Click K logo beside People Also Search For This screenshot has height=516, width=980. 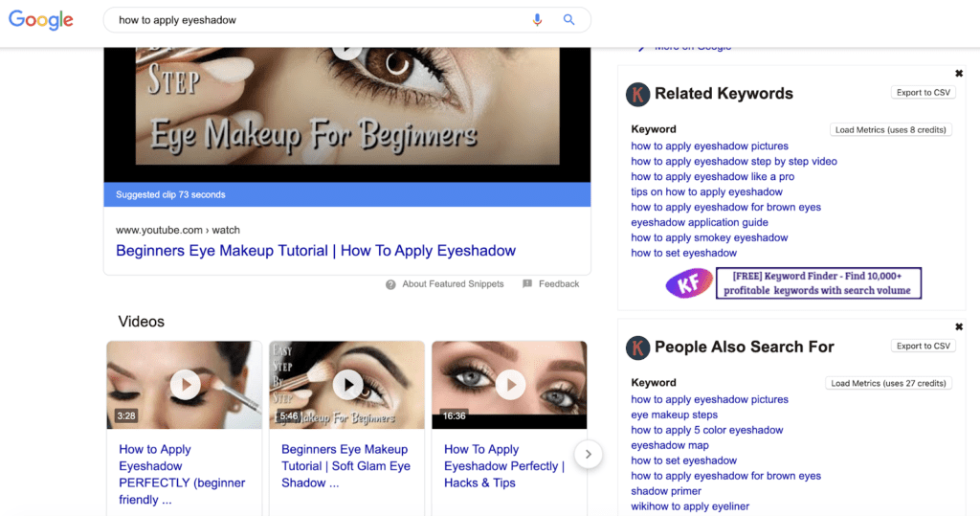637,348
